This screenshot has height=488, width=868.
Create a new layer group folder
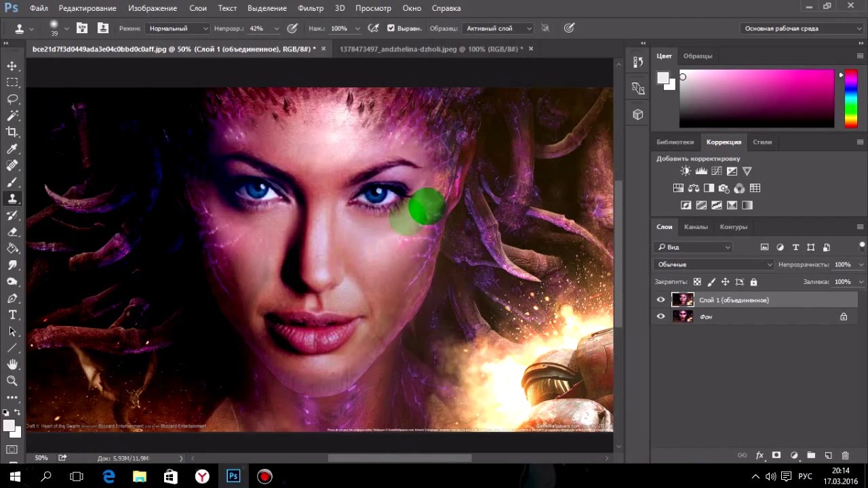(x=811, y=455)
